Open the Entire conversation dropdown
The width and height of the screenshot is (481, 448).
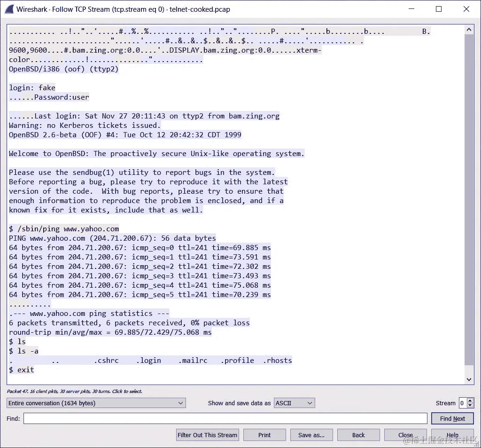click(x=96, y=403)
